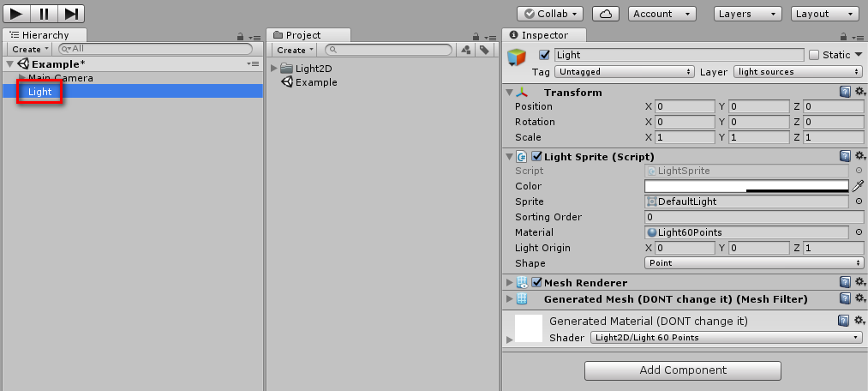
Task: Click the Hierarchy search field
Action: point(156,49)
